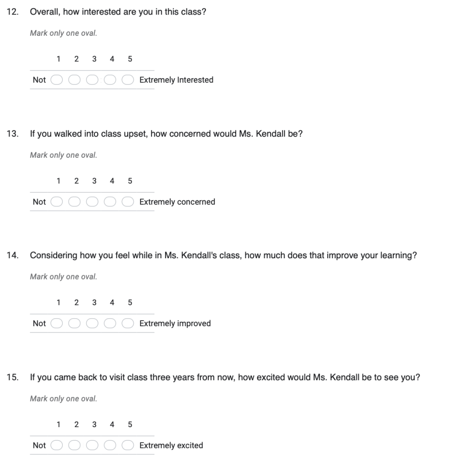Select oval 5 Extremely excited
The image size is (450, 476).
[128, 445]
